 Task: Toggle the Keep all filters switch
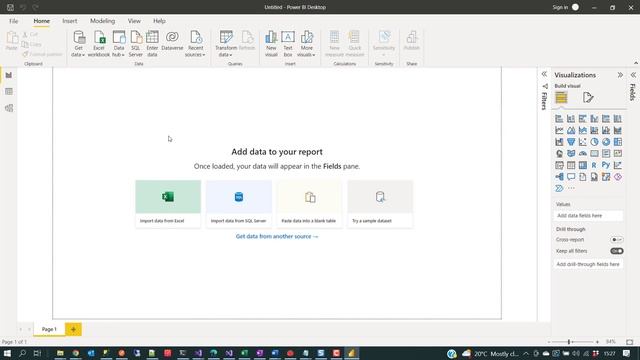coord(616,251)
